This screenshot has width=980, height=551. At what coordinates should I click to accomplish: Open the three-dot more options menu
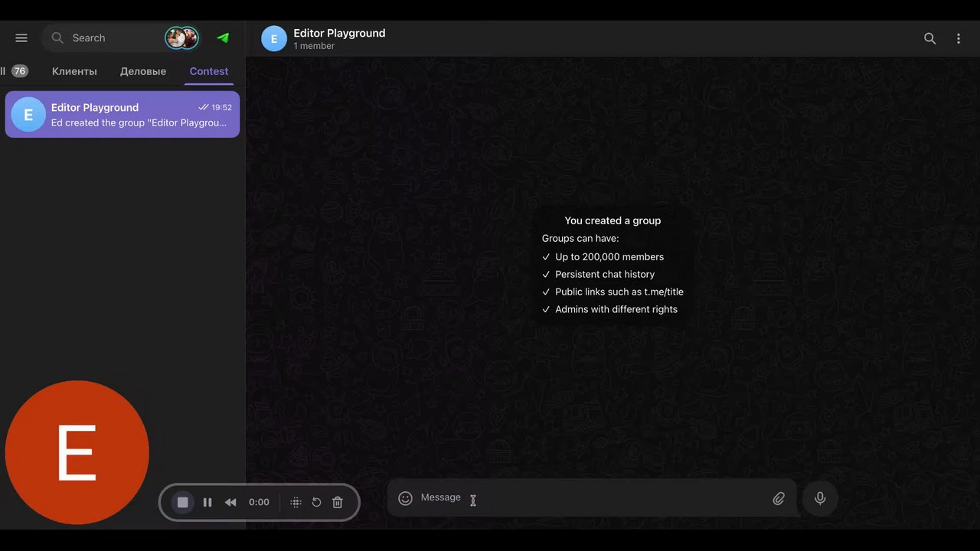pos(959,38)
